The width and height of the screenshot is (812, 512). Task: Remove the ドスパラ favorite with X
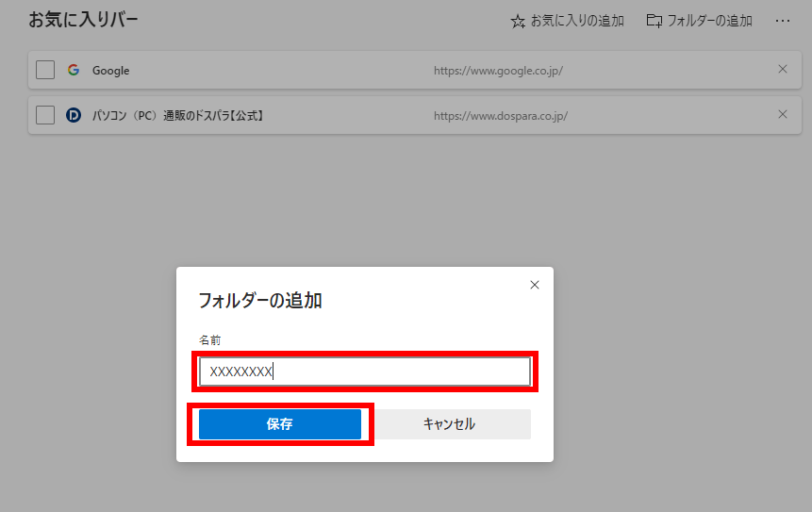(783, 114)
